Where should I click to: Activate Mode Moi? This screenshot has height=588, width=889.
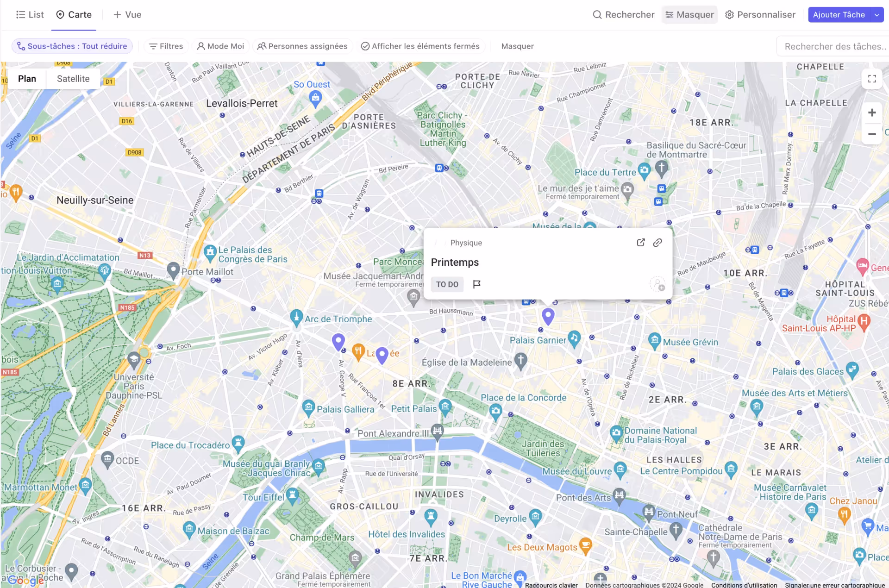221,46
